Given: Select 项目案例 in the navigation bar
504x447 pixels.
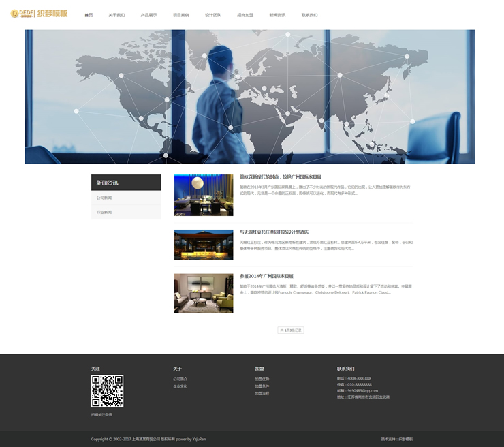Looking at the screenshot, I should point(181,15).
